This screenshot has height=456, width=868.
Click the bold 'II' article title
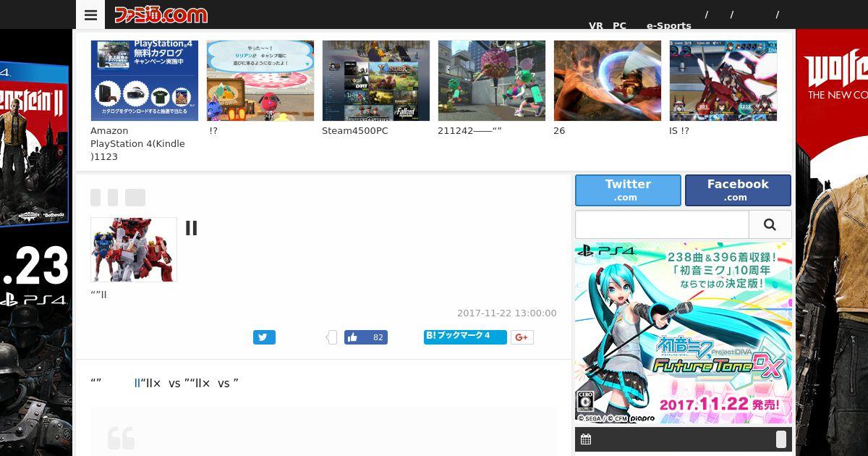click(191, 228)
